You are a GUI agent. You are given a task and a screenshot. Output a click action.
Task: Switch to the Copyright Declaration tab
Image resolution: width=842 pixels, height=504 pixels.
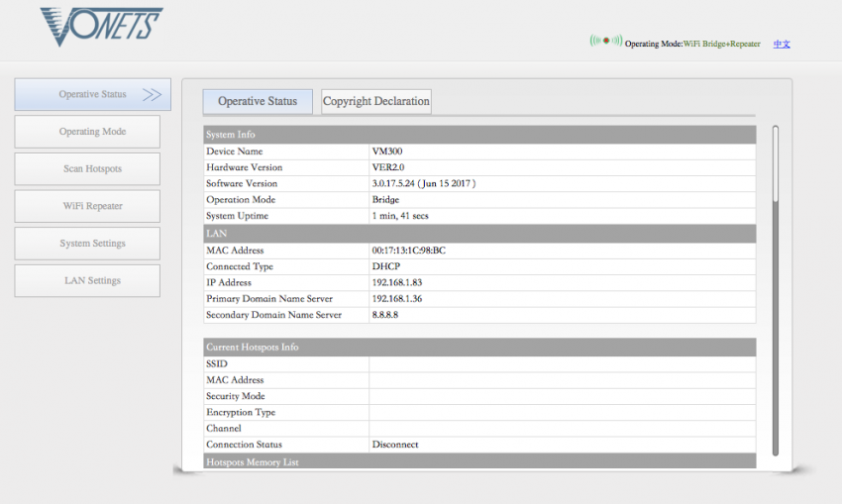(375, 101)
